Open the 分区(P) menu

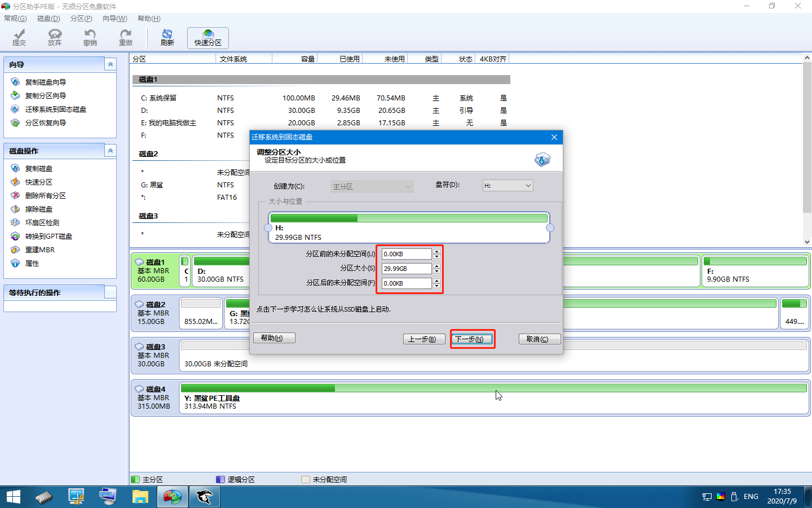click(x=81, y=19)
